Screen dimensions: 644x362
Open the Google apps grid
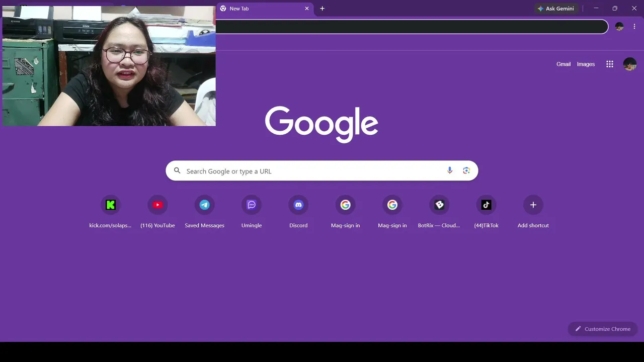[x=610, y=64]
